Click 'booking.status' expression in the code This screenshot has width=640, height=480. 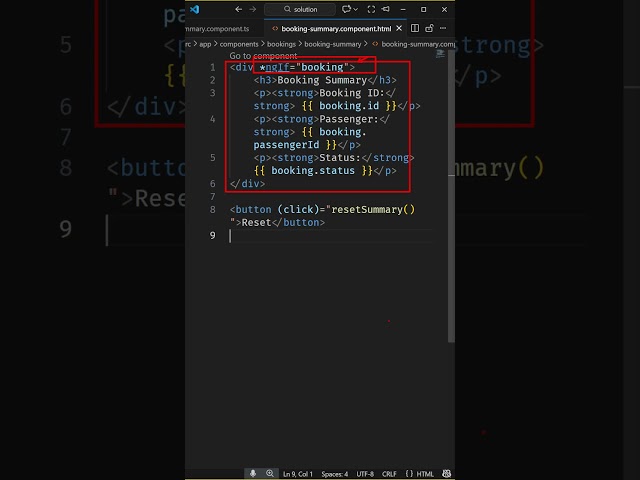pyautogui.click(x=313, y=171)
